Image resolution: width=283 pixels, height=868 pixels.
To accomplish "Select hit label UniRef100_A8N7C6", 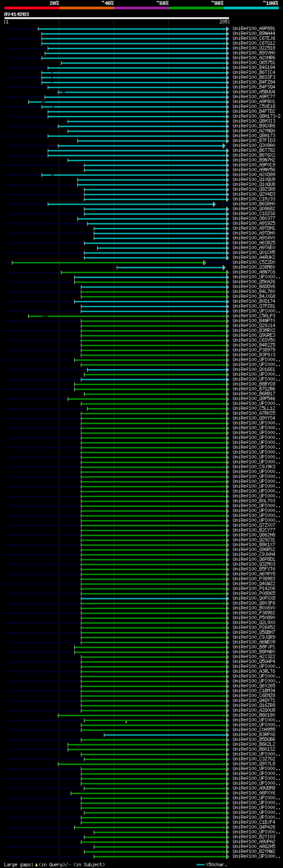I will tap(254, 272).
